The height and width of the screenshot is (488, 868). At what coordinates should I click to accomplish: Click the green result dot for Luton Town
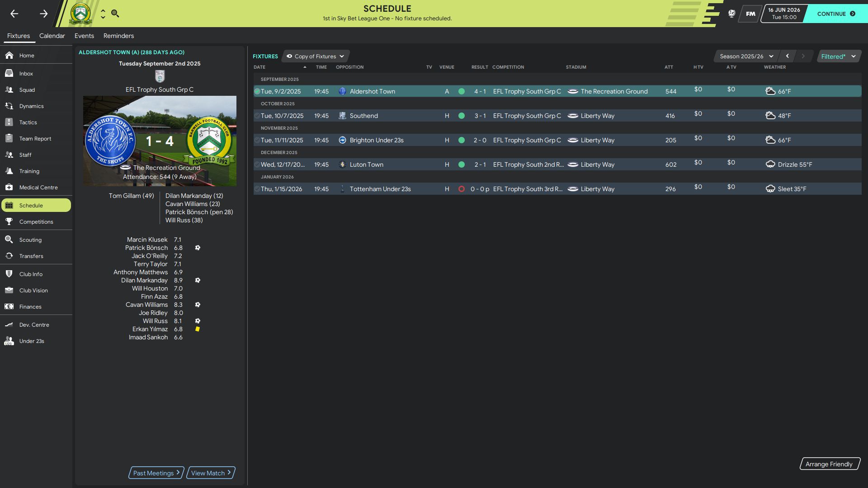coord(461,164)
